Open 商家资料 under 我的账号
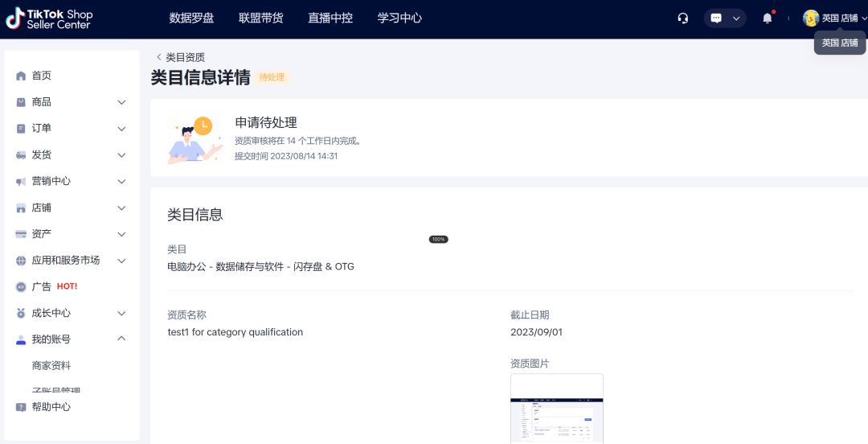Image resolution: width=868 pixels, height=444 pixels. [51, 366]
